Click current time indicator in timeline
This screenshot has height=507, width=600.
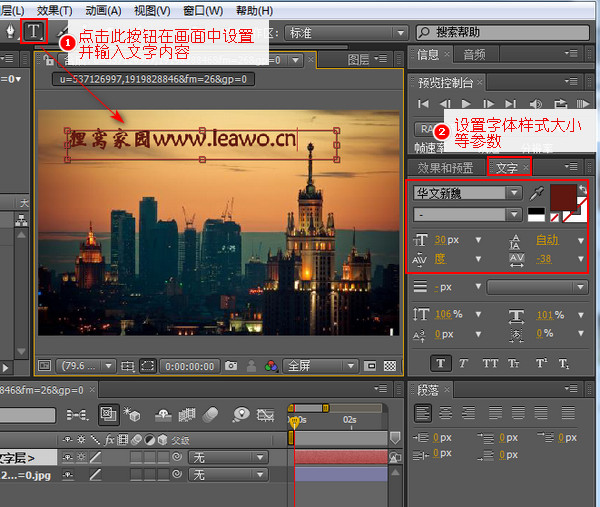tap(294, 422)
